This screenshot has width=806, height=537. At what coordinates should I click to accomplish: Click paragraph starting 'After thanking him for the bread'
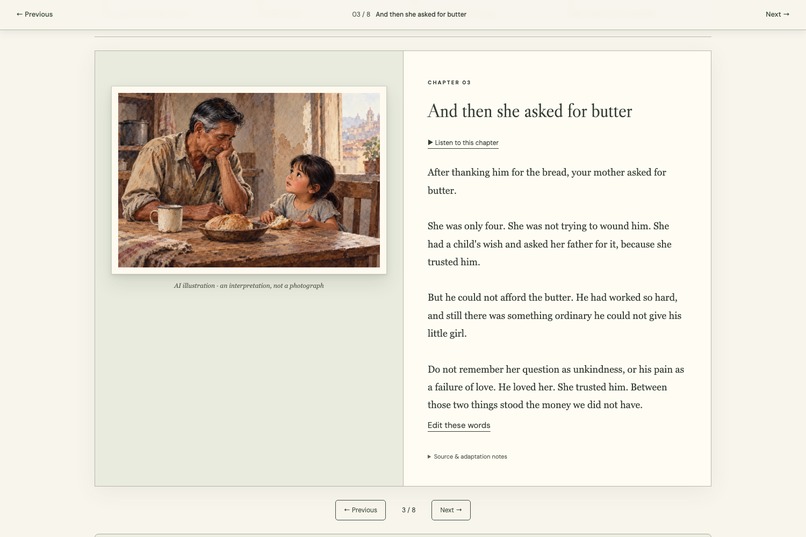pyautogui.click(x=547, y=181)
